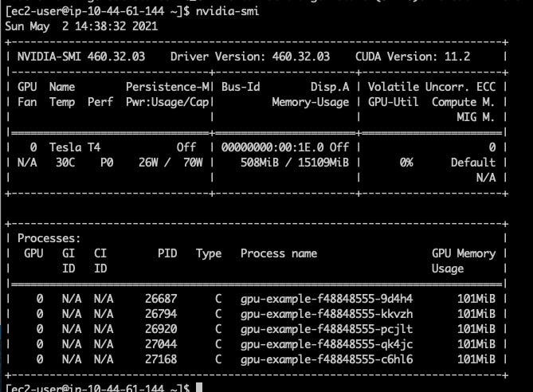Click the 508MiB / 15109MiB memory usage

coord(295,163)
